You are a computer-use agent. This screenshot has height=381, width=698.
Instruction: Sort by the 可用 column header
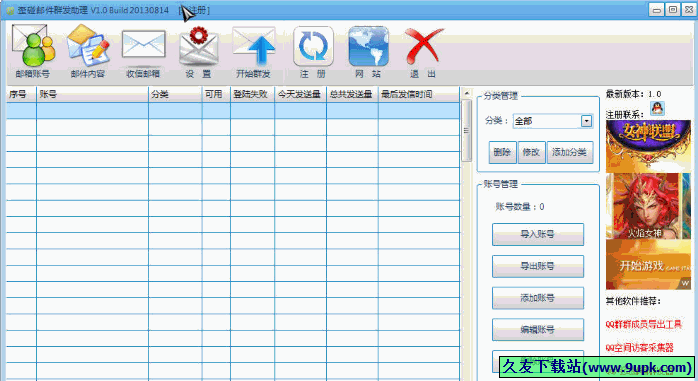click(216, 94)
